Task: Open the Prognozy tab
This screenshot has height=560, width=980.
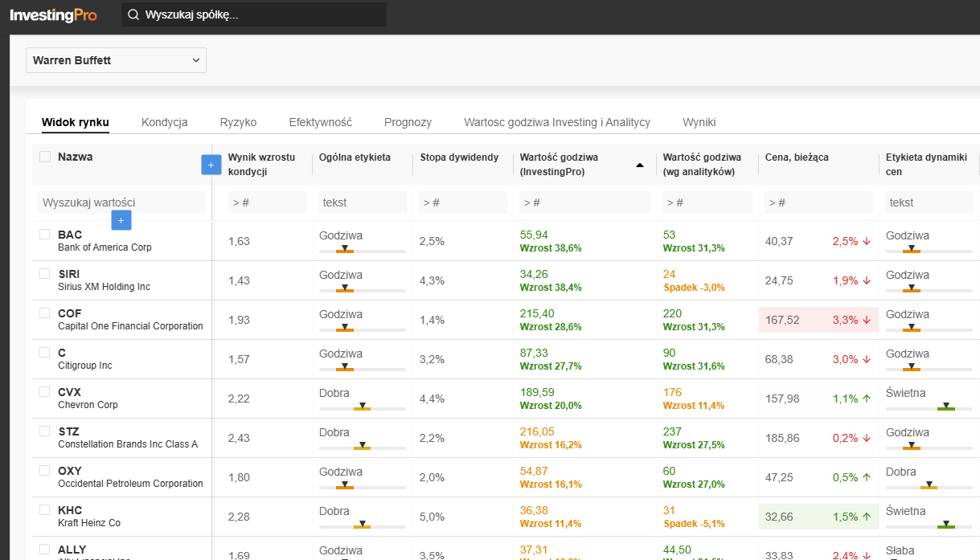Action: [408, 122]
